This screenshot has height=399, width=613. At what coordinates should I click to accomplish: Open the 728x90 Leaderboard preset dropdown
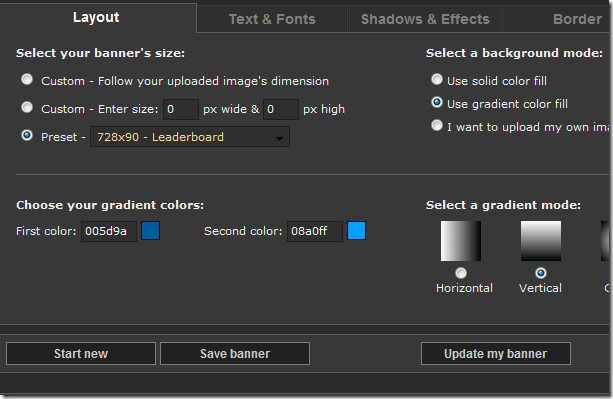pos(190,137)
